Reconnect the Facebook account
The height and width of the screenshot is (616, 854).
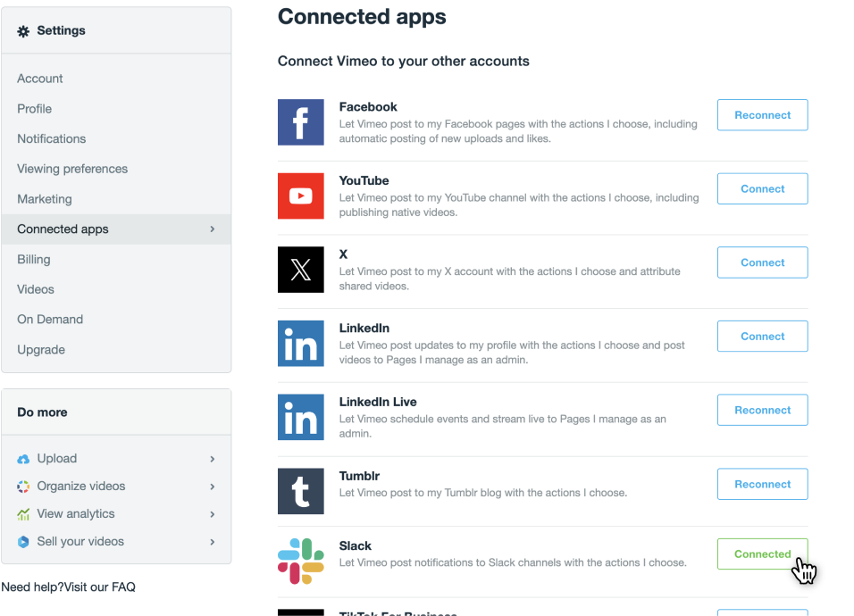point(762,115)
